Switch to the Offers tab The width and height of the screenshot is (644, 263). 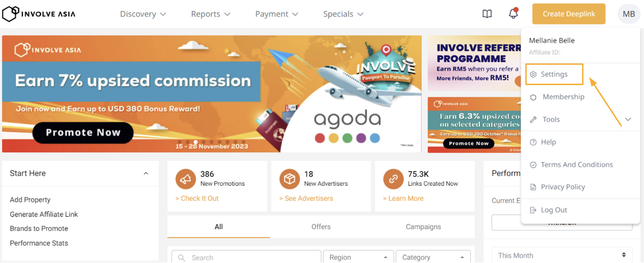click(x=321, y=227)
